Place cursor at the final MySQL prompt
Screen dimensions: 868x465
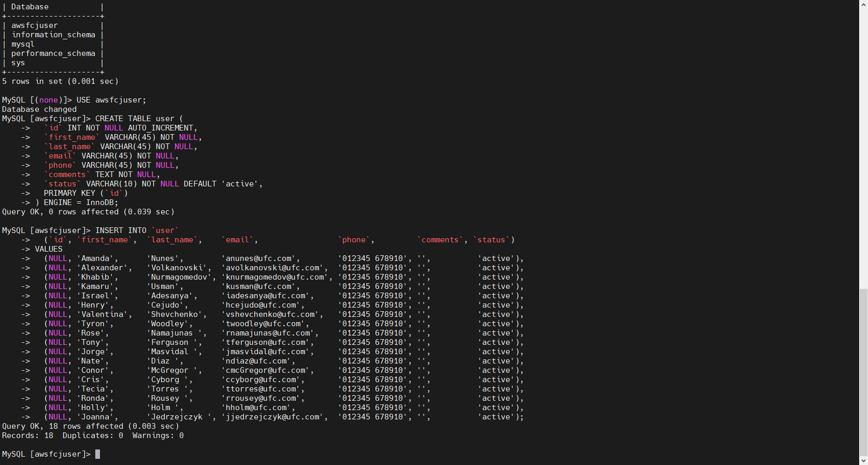pyautogui.click(x=97, y=454)
